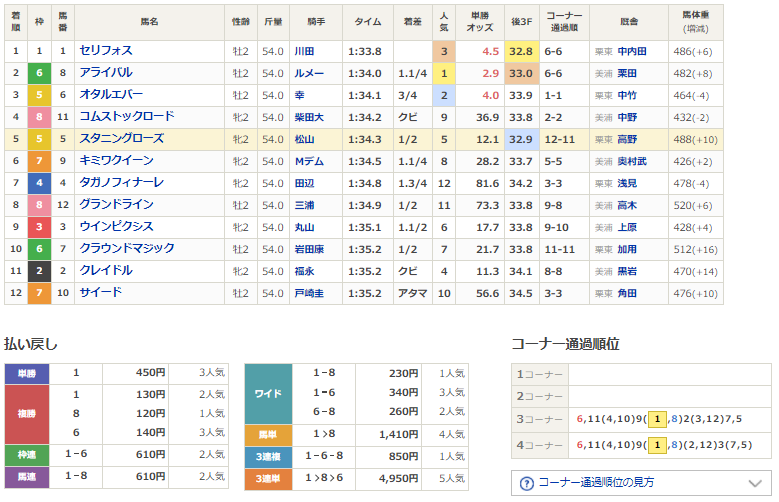Open horse page for スタニングローズ
Image resolution: width=779 pixels, height=502 pixels.
coord(122,139)
